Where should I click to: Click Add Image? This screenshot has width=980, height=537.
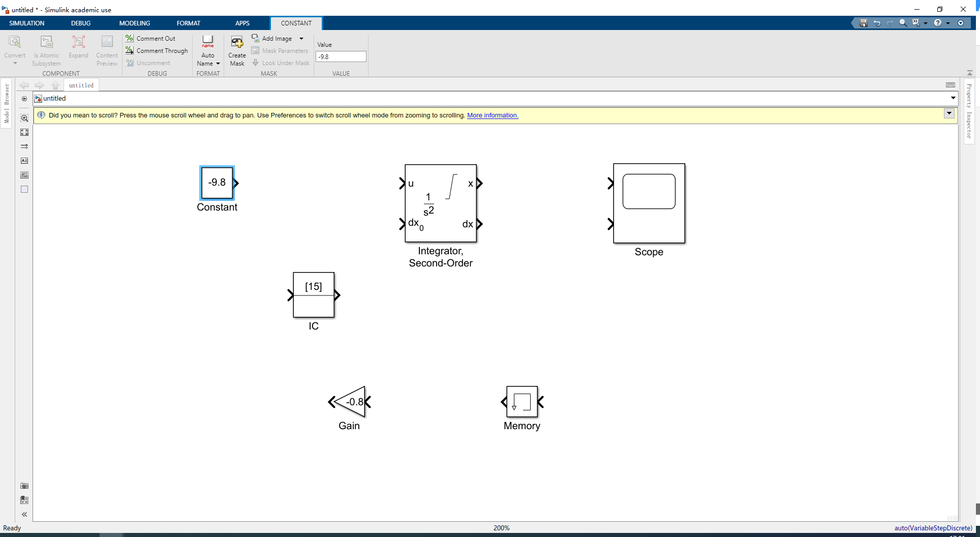pos(272,38)
